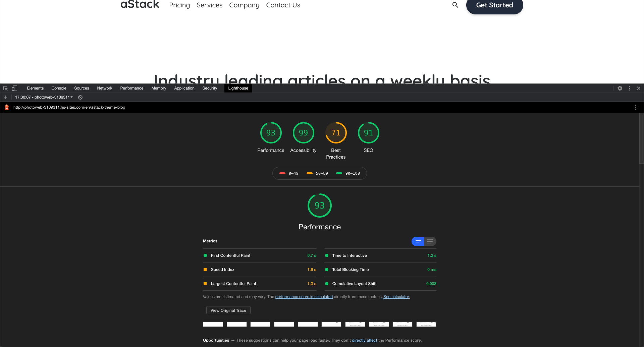
Task: Open the Company navigation menu
Action: pyautogui.click(x=244, y=5)
